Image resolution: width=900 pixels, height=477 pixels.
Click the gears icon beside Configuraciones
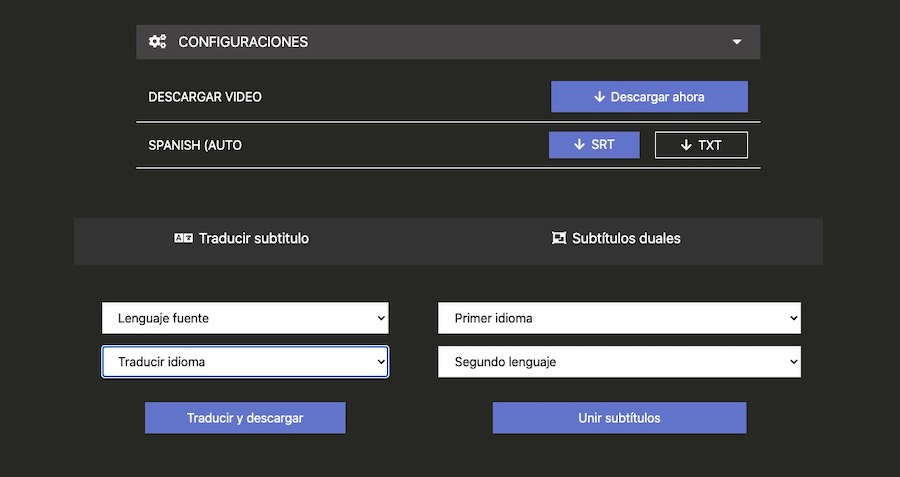click(157, 42)
